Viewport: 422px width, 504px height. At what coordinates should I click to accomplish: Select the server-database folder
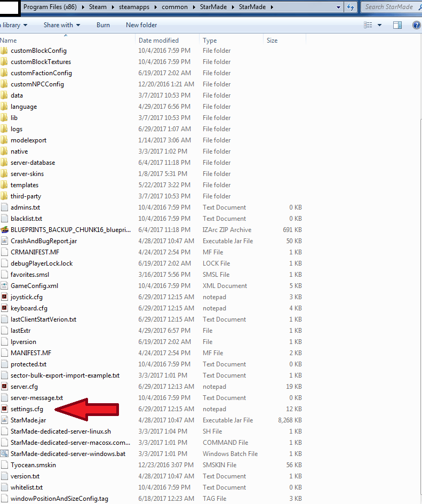[33, 163]
